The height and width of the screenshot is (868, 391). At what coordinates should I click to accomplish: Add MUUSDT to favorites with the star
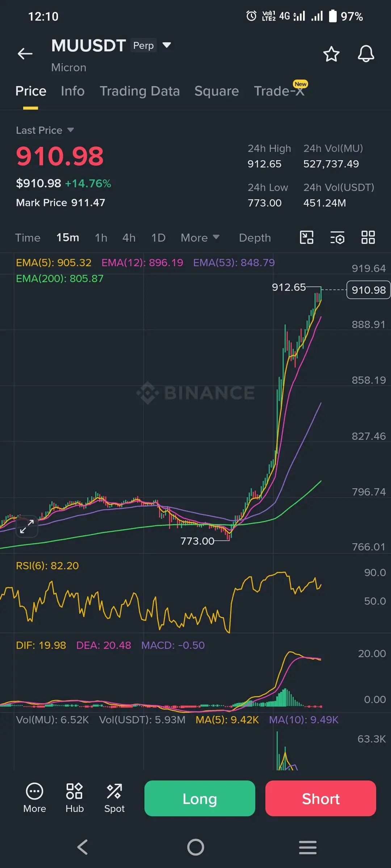pyautogui.click(x=331, y=54)
